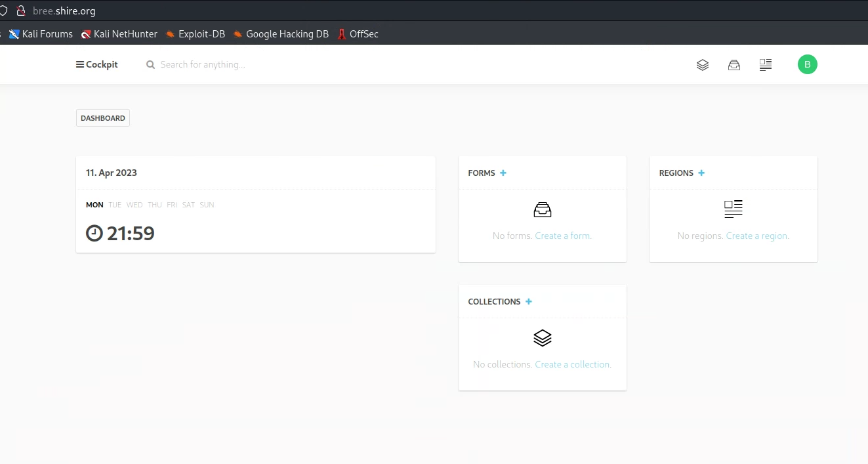Click the Dashboard breadcrumb label
868x464 pixels.
pyautogui.click(x=103, y=118)
